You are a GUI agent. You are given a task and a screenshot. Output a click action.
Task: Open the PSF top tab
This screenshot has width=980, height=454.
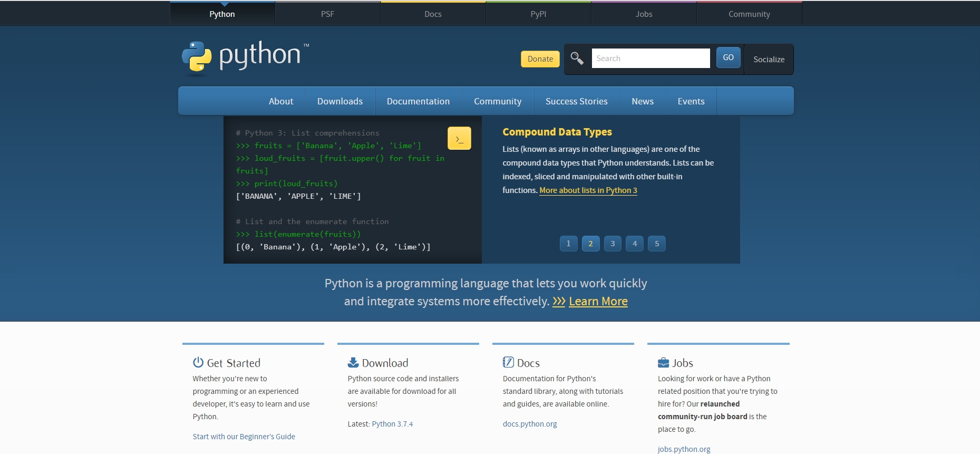click(x=327, y=14)
